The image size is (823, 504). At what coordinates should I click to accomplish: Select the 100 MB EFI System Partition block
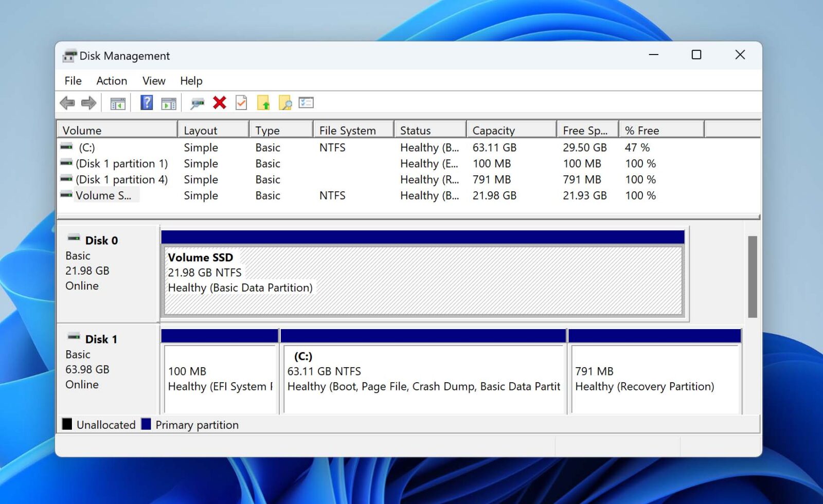[219, 378]
